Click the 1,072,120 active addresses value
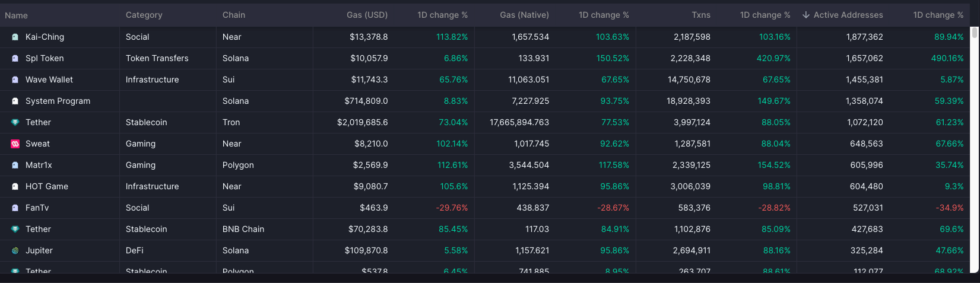Screen dimensions: 980x283 coord(865,122)
